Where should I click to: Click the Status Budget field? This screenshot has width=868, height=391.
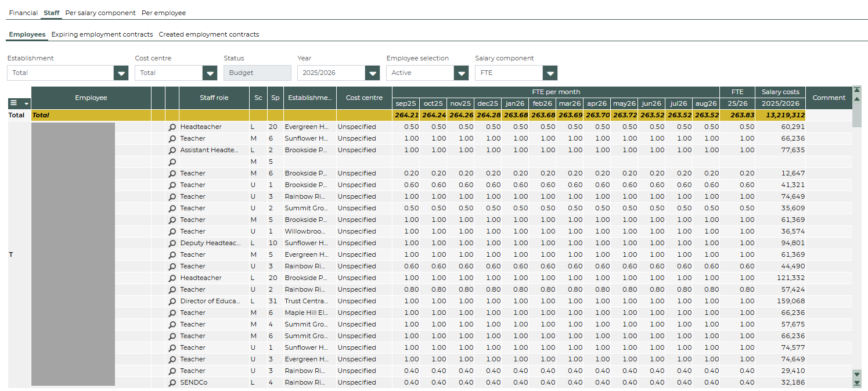click(257, 73)
